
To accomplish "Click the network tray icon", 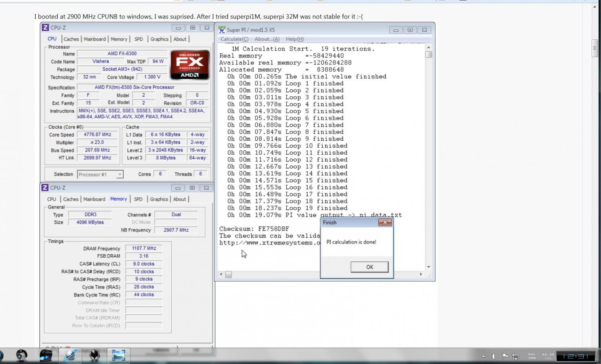I will [516, 356].
